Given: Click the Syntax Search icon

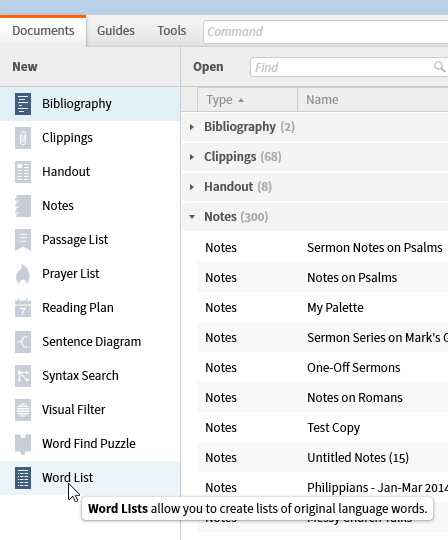Looking at the screenshot, I should [23, 376].
